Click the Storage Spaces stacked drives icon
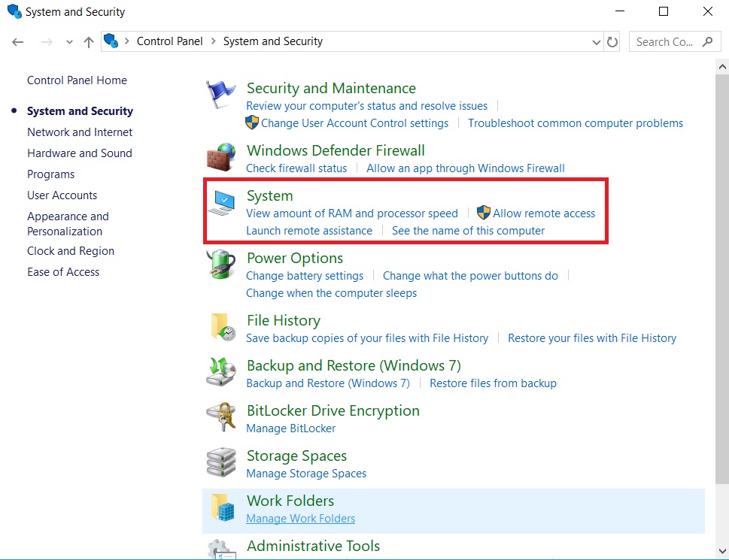The width and height of the screenshot is (729, 560). point(221,462)
